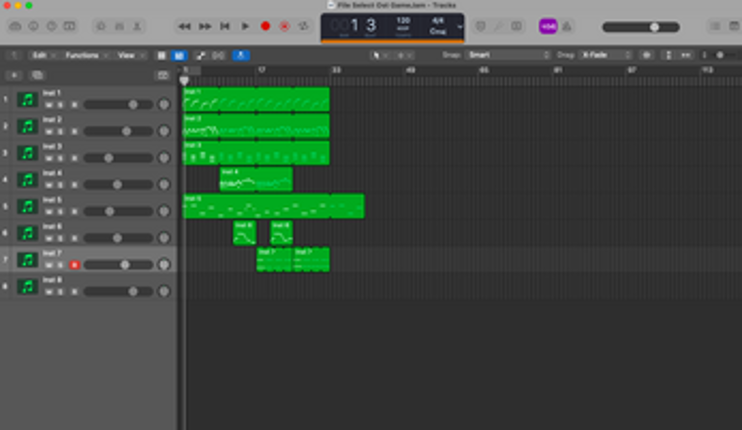
Task: Click the master volume slider
Action: tap(654, 27)
